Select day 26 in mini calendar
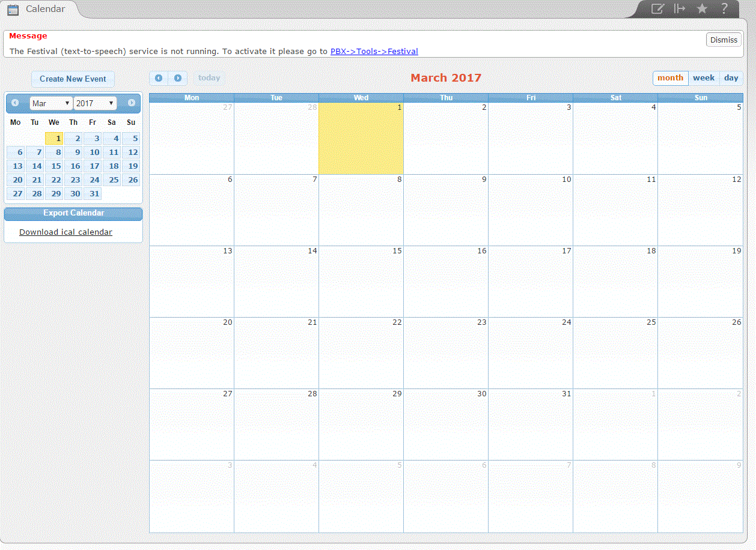The image size is (756, 550). point(131,180)
